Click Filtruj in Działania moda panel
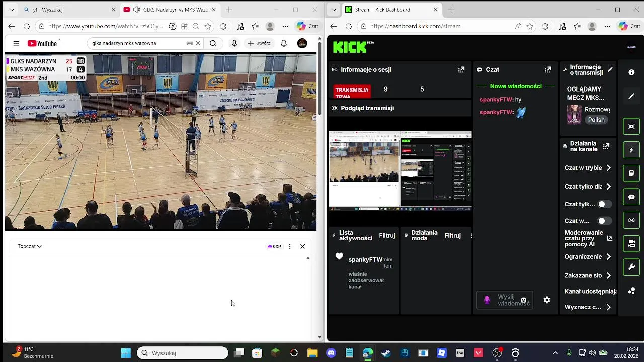 (x=452, y=236)
